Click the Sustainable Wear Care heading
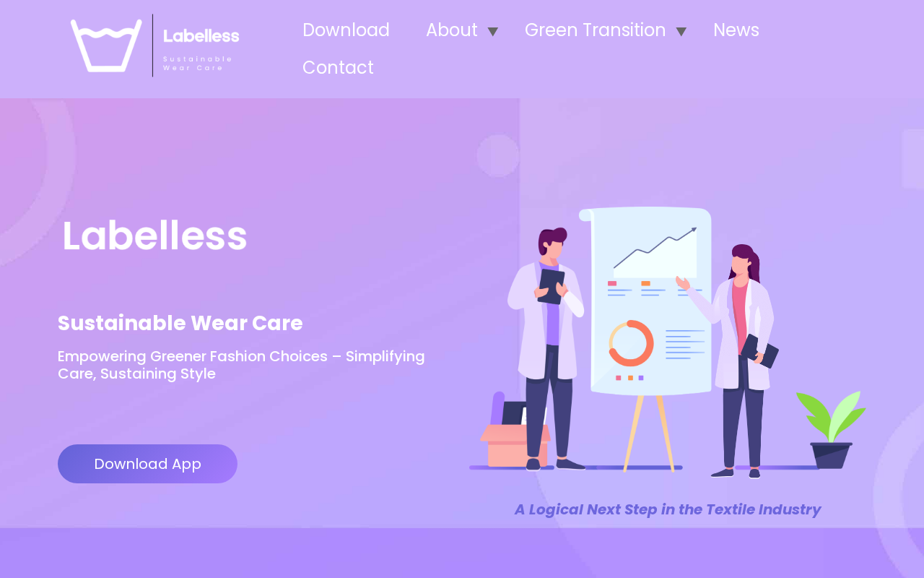 coord(180,323)
